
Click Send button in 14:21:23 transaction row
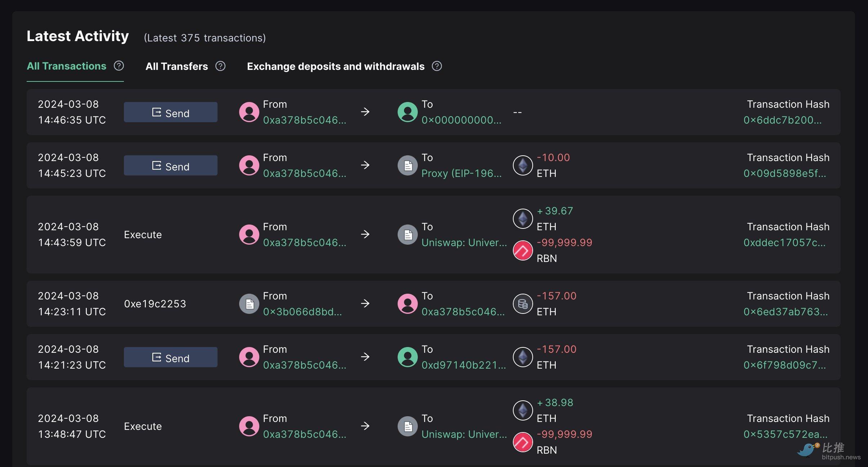tap(170, 357)
